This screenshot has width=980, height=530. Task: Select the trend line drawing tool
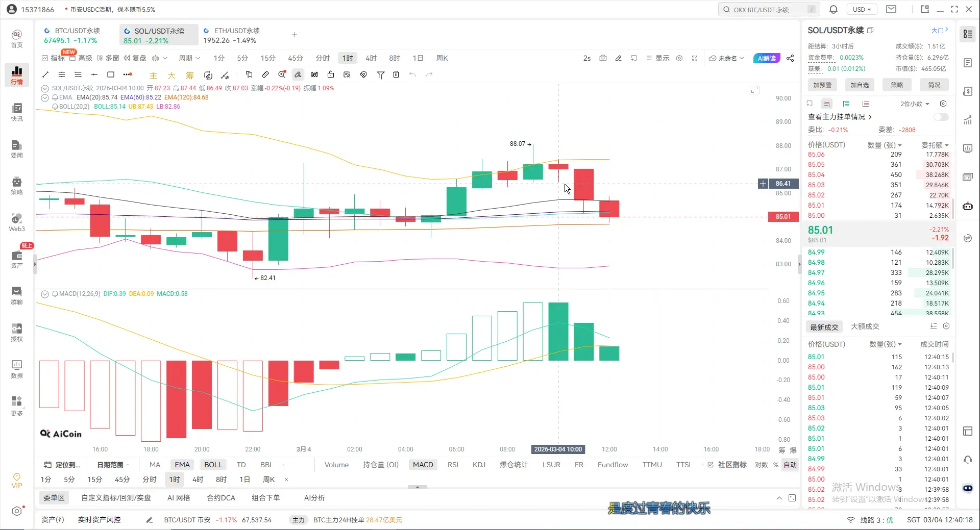coord(45,74)
